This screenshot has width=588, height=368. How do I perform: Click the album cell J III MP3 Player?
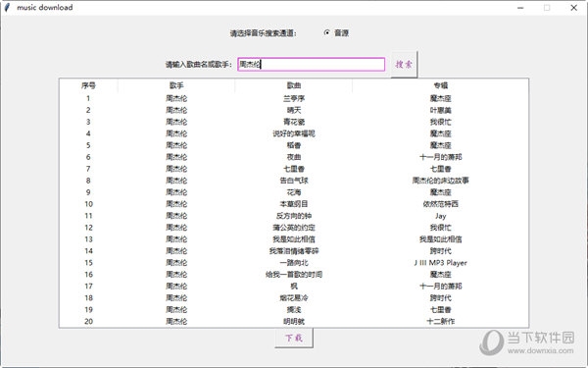[441, 262]
